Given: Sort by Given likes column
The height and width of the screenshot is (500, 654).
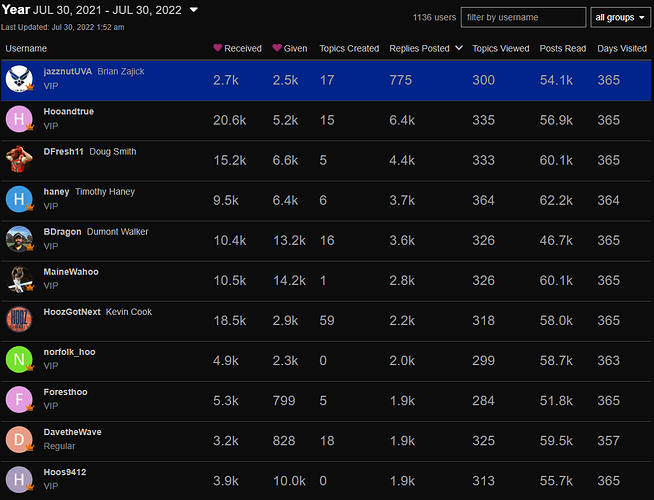Looking at the screenshot, I should pyautogui.click(x=290, y=48).
